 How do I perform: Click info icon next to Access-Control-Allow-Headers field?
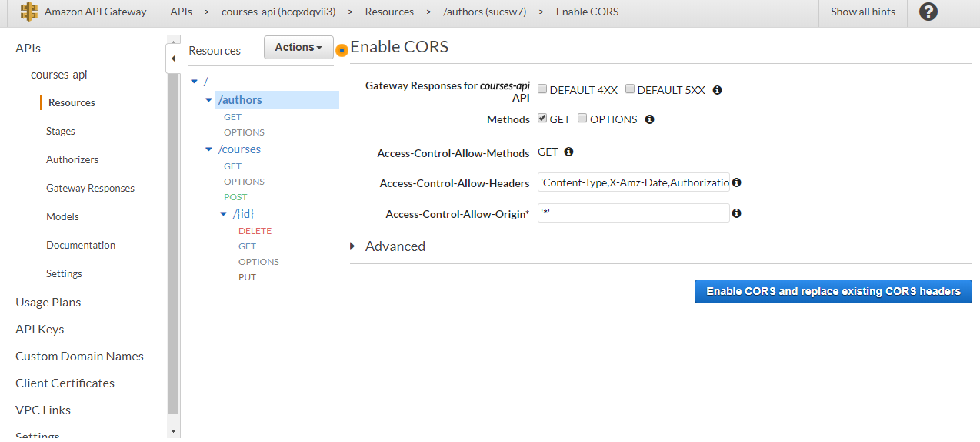click(x=736, y=182)
